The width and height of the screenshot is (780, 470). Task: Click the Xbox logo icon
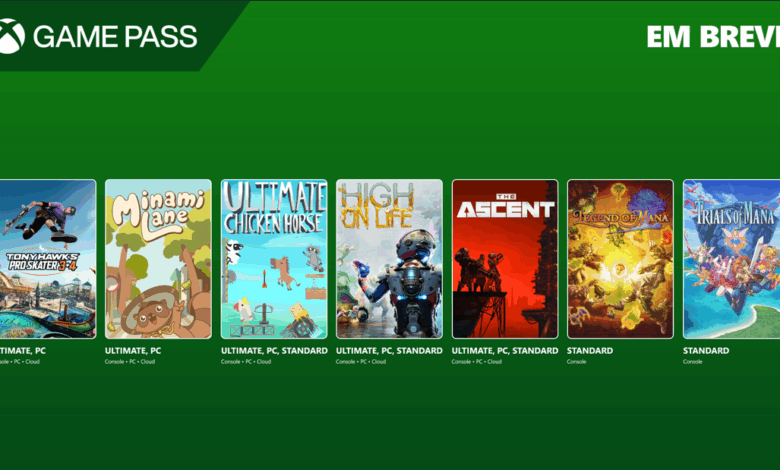(11, 36)
